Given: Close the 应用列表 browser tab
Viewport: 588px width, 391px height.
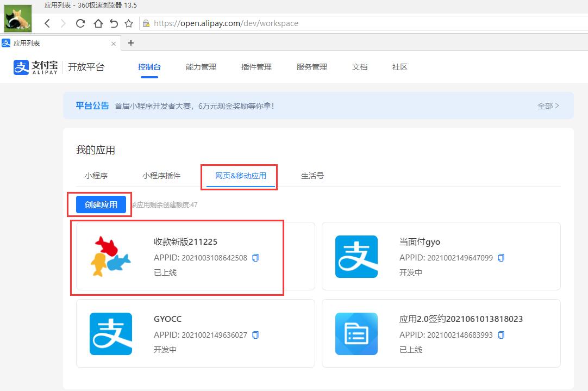Looking at the screenshot, I should 113,44.
